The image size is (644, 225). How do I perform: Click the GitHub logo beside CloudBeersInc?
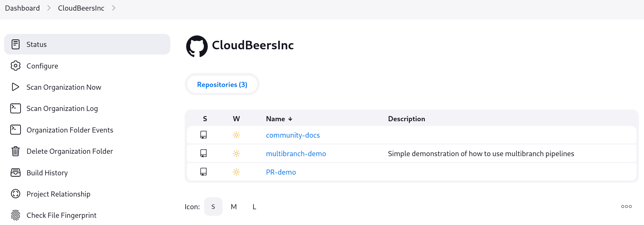197,46
